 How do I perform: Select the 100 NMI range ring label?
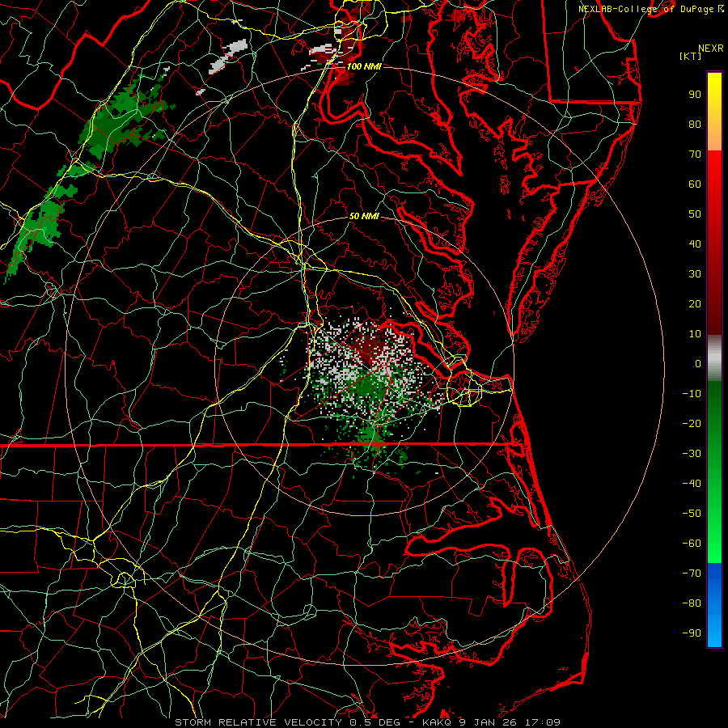click(364, 66)
